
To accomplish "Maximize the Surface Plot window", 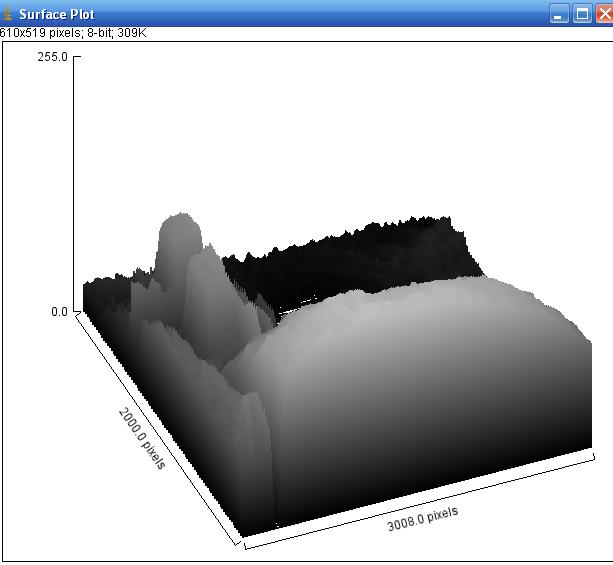I will point(582,14).
